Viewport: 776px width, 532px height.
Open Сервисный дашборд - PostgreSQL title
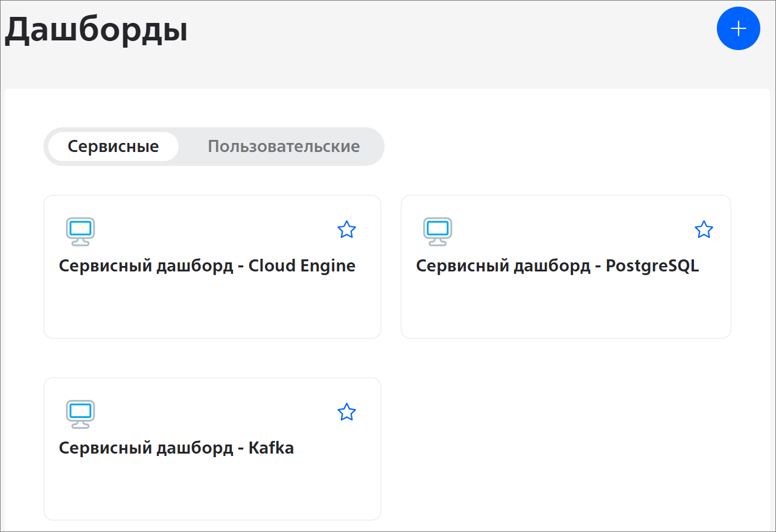point(558,266)
